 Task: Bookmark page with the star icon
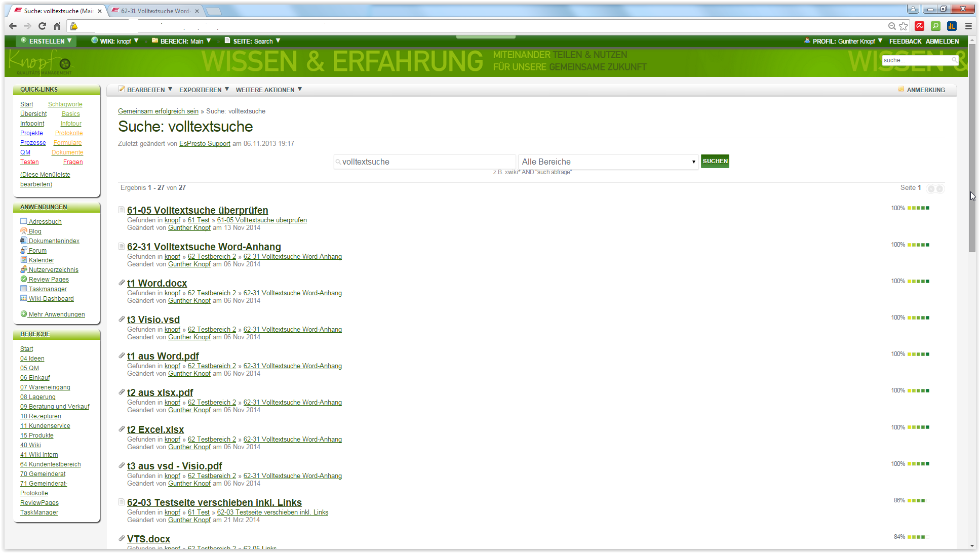click(x=904, y=26)
